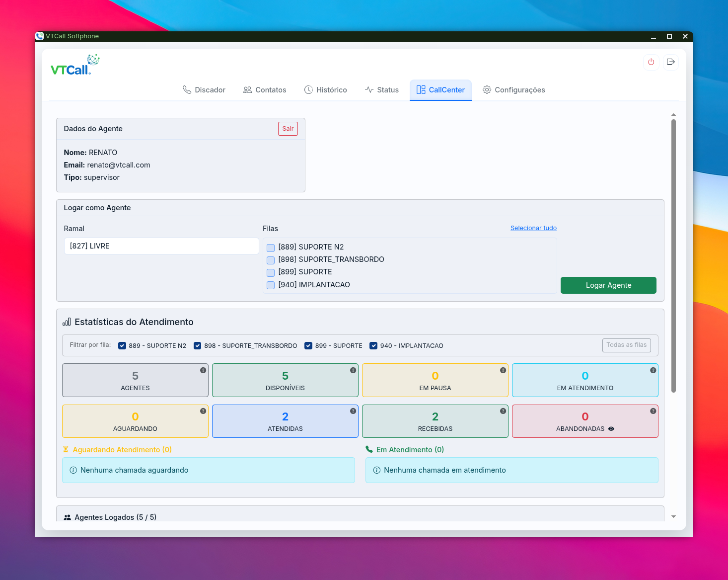
Task: Open the Ramal [827] LIVRE dropdown
Action: coord(161,246)
